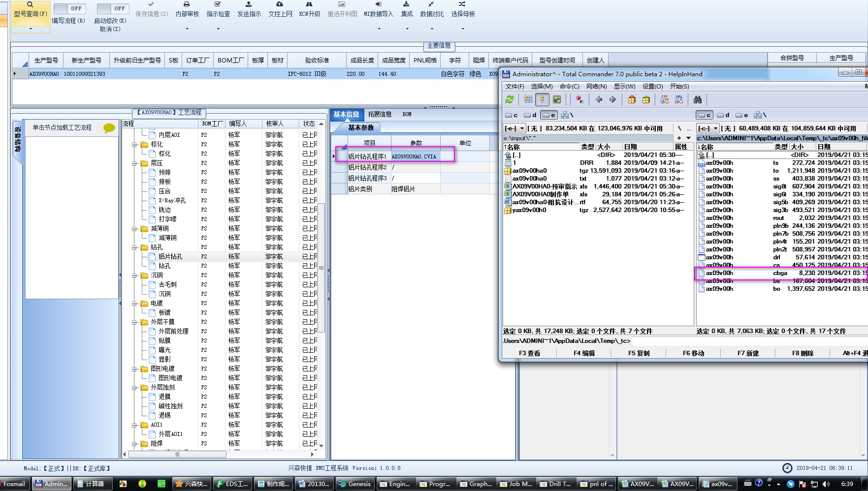This screenshot has height=491, width=868.
Task: Select drive c in right Total Commander panel
Action: point(704,115)
